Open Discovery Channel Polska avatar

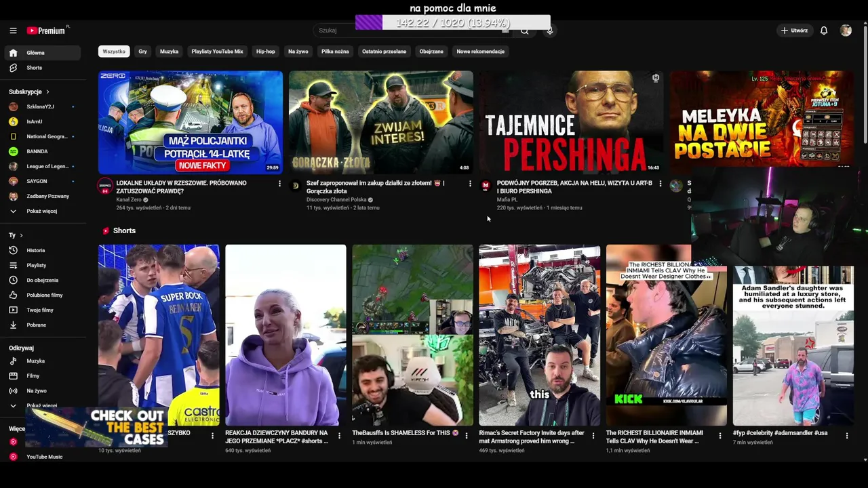(x=295, y=186)
